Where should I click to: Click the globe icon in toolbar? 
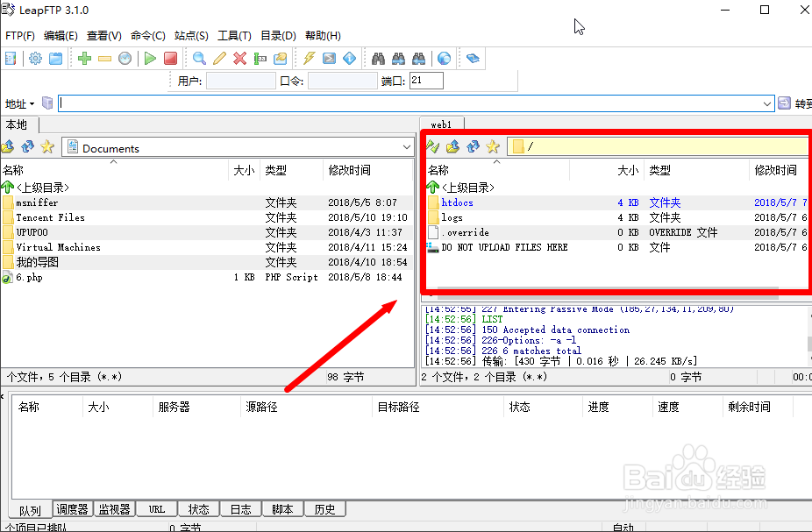[444, 59]
